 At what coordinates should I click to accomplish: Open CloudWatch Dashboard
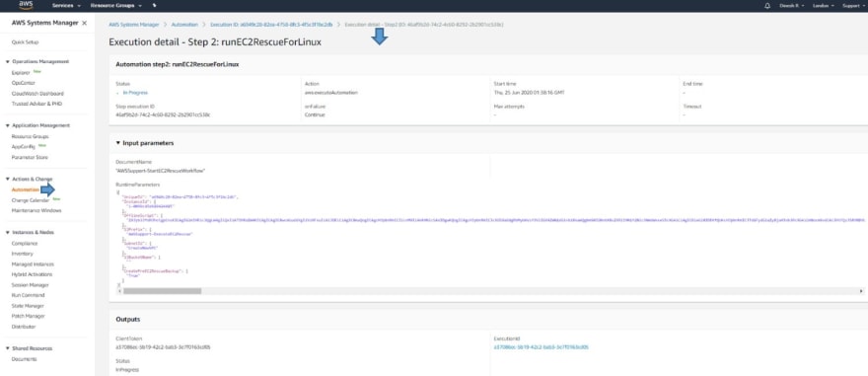pyautogui.click(x=37, y=94)
